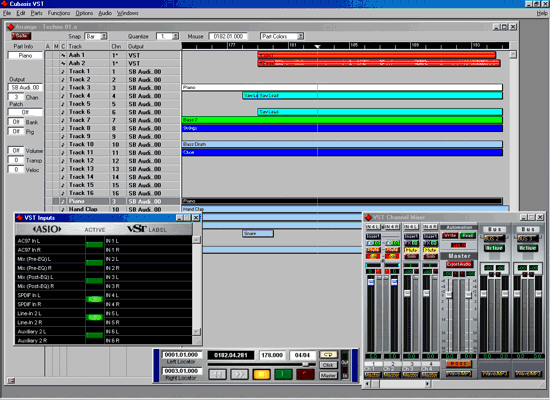Click the Output field SB Audi. 00 in Part Info
This screenshot has width=550, height=400.
tap(25, 87)
